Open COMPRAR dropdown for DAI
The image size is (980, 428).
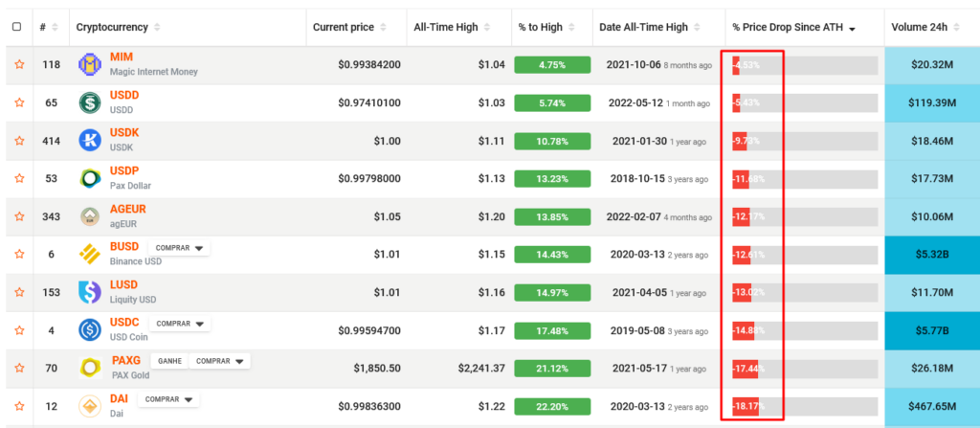pos(168,399)
